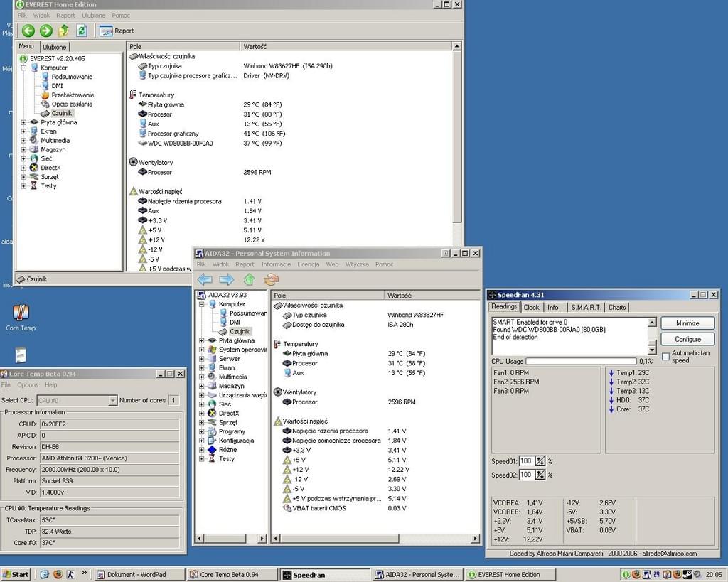Switch to Ulubione tab in EVEREST
This screenshot has height=582, width=728.
[55, 47]
